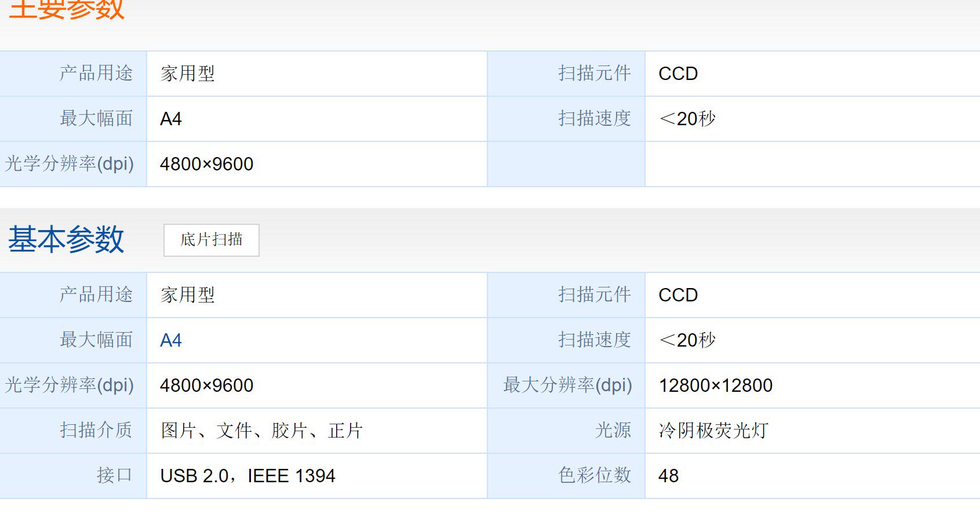This screenshot has height=517, width=980.
Task: Click the USB 2.0，IEEE 1394 interface value
Action: click(x=248, y=476)
